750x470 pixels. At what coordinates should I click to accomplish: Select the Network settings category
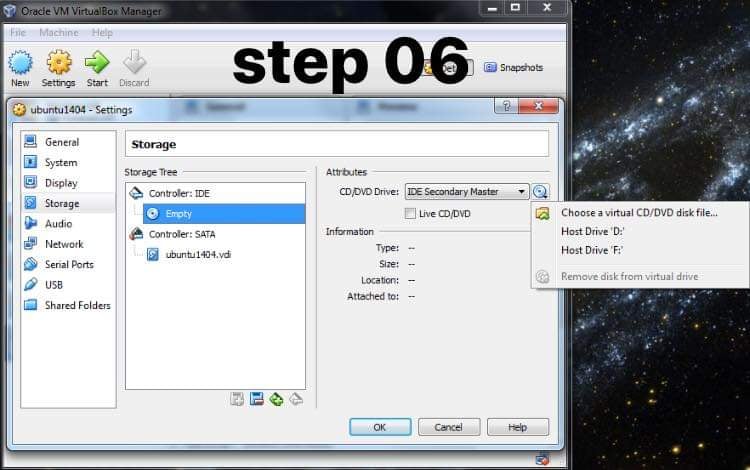68,244
